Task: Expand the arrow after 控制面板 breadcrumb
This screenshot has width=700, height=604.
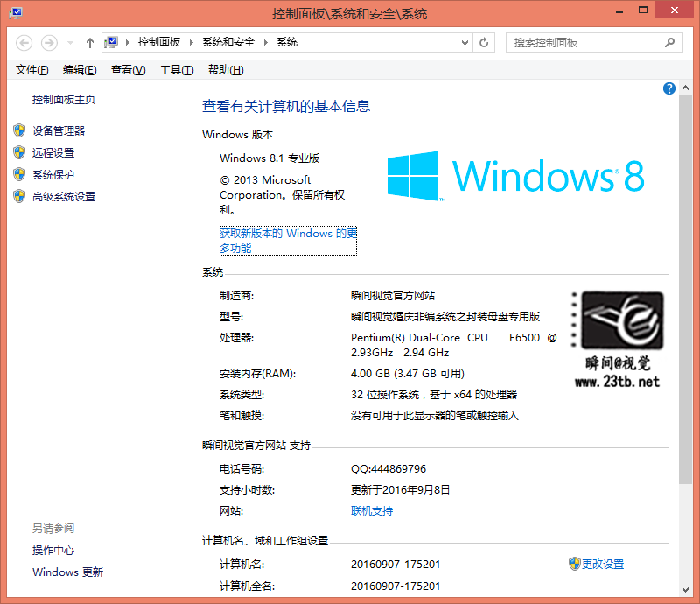Action: click(192, 42)
